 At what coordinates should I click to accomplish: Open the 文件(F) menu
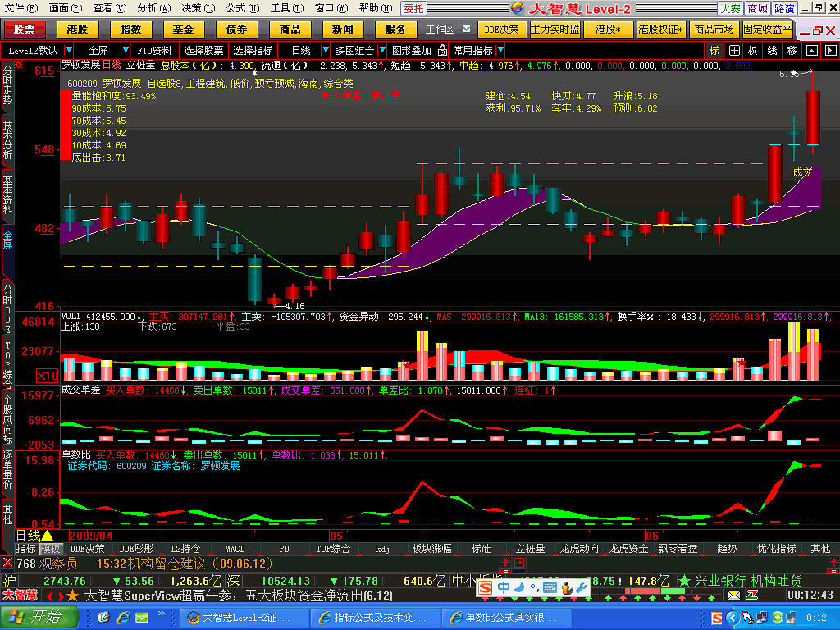click(x=21, y=8)
